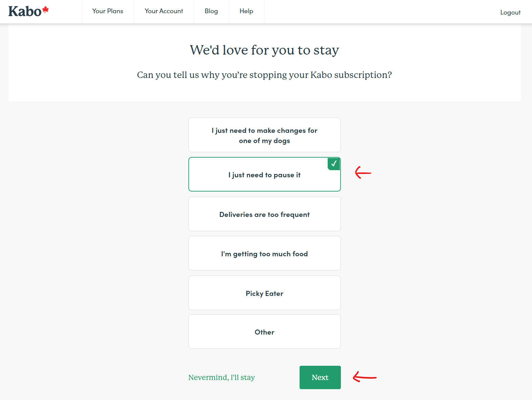
Task: Open the Your Plans menu item
Action: point(107,11)
